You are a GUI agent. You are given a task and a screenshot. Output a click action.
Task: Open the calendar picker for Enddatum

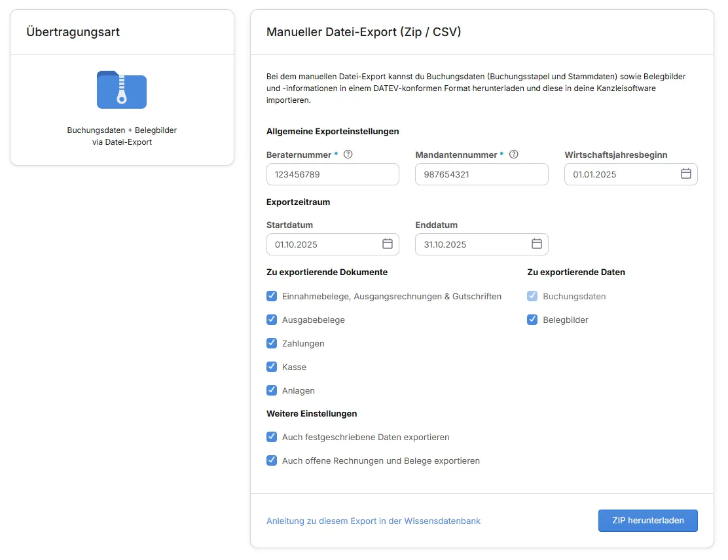point(537,244)
